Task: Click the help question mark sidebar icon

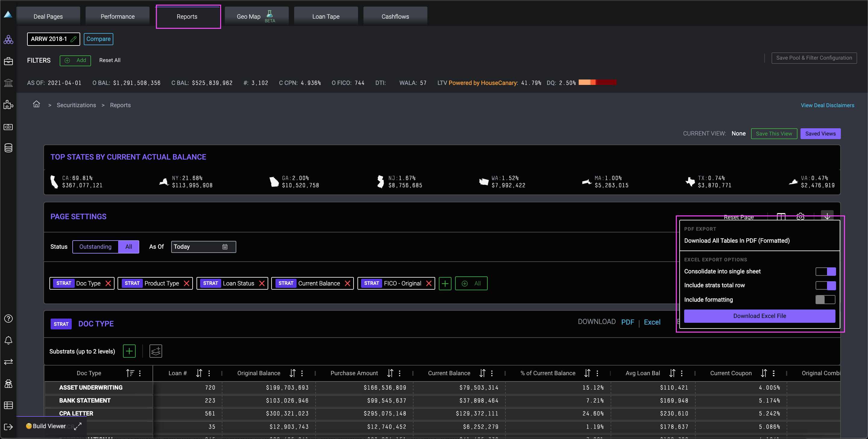Action: pyautogui.click(x=8, y=319)
